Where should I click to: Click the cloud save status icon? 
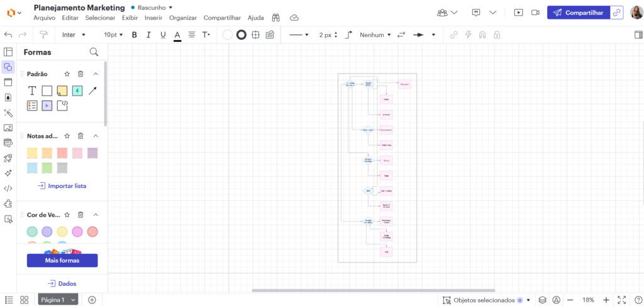pos(294,18)
